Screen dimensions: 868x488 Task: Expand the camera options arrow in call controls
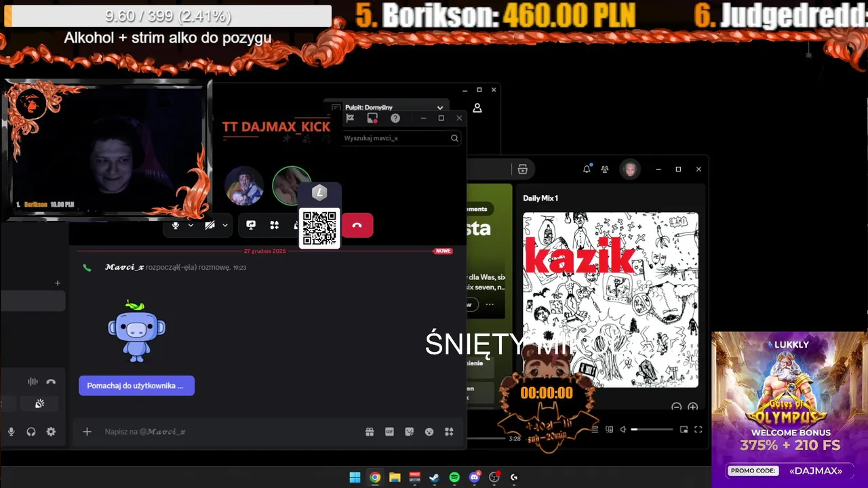(x=225, y=225)
